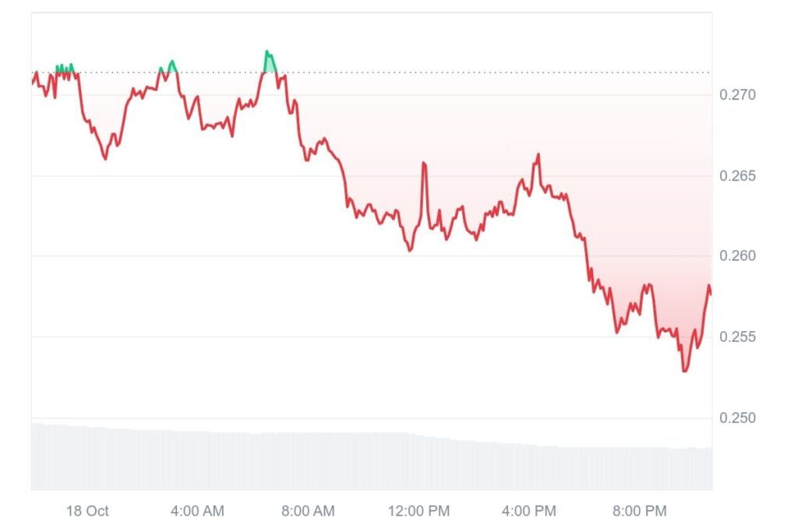Select the 8:00 PM time label

click(640, 512)
